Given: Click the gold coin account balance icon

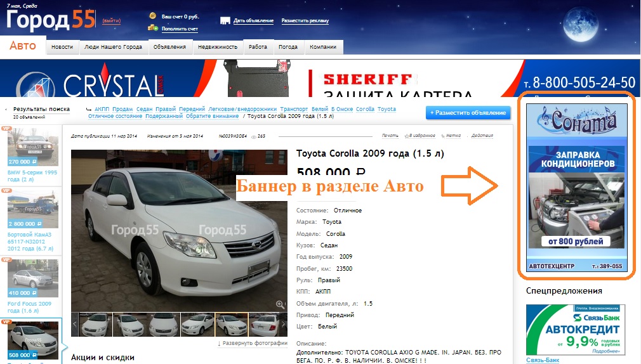Looking at the screenshot, I should point(152,16).
